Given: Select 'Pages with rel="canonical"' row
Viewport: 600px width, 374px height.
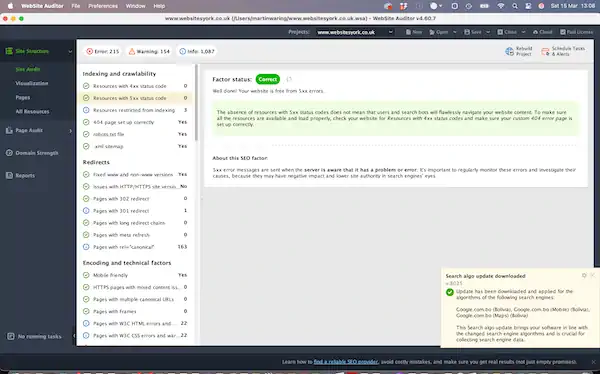Looking at the screenshot, I should pos(135,247).
